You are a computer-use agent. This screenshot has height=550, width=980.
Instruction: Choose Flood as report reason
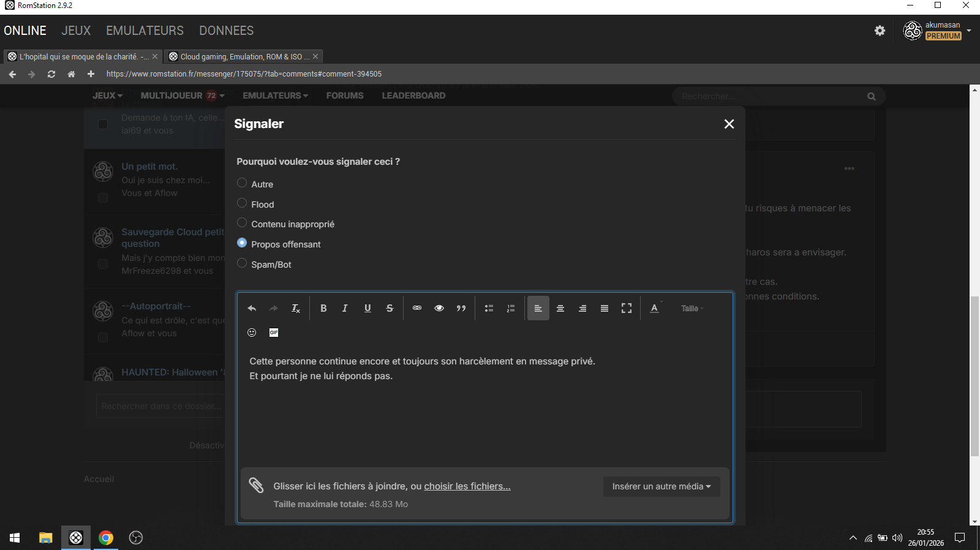pyautogui.click(x=242, y=203)
